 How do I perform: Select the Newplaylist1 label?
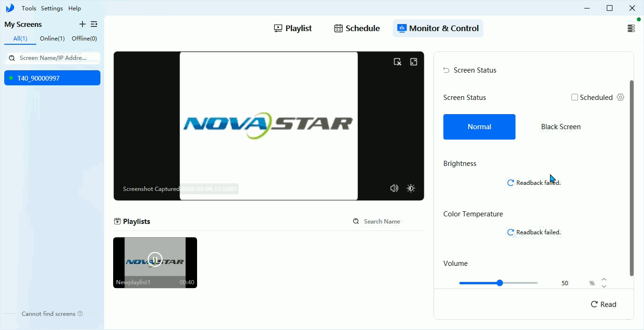[133, 282]
